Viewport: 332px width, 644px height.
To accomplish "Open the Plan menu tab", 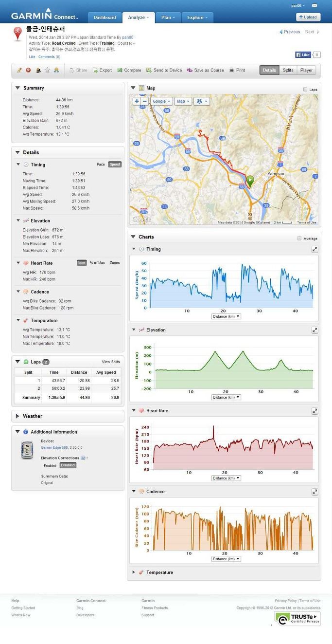I will [168, 18].
